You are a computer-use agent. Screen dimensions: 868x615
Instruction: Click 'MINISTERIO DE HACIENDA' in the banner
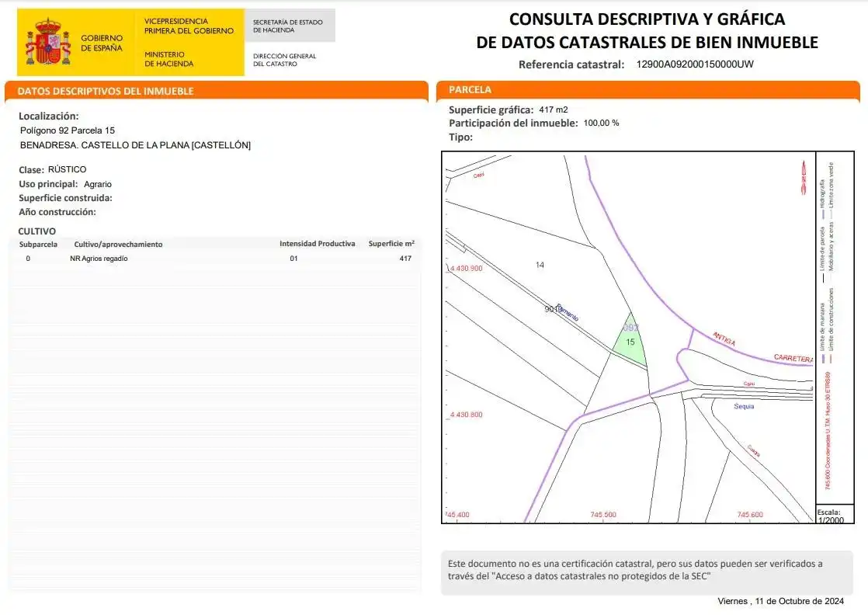(x=168, y=59)
